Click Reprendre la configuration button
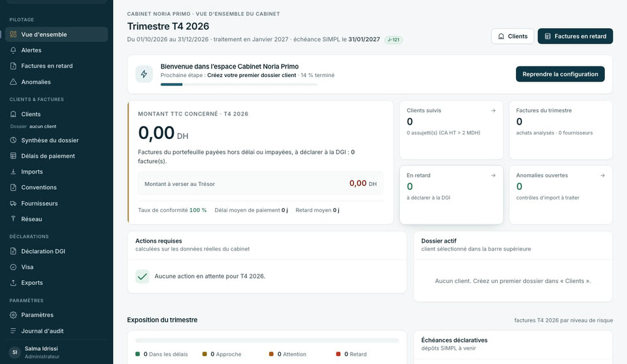This screenshot has width=627, height=364. pyautogui.click(x=560, y=74)
